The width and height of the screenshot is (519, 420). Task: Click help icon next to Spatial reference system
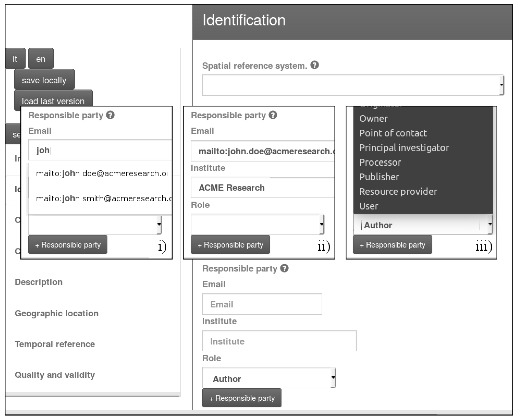(315, 65)
